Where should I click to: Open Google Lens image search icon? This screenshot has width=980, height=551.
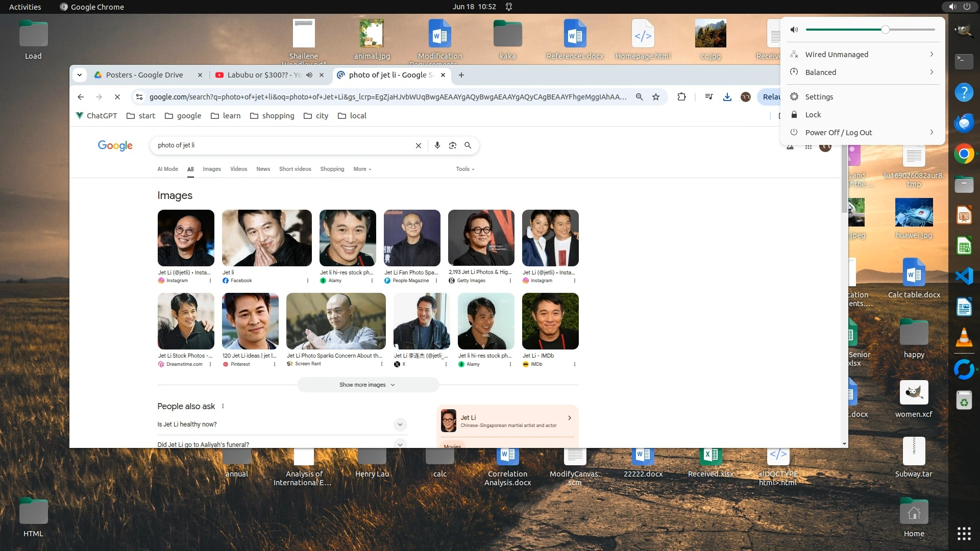pyautogui.click(x=453, y=145)
